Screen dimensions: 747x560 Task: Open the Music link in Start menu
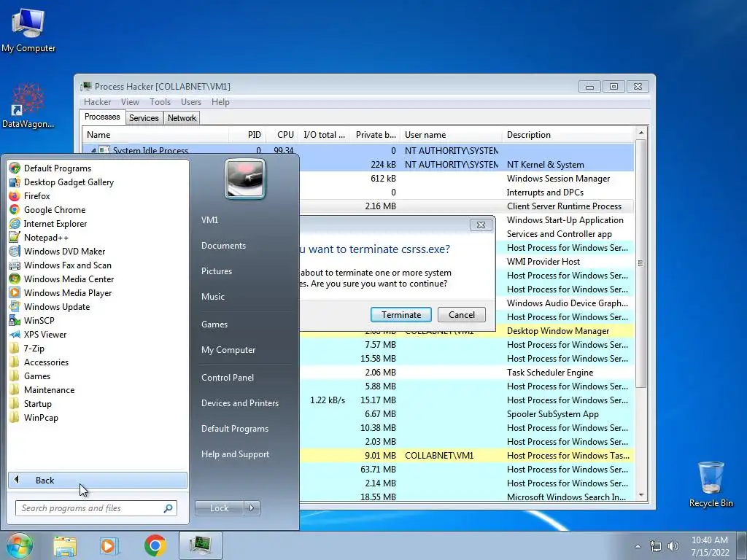pyautogui.click(x=212, y=296)
